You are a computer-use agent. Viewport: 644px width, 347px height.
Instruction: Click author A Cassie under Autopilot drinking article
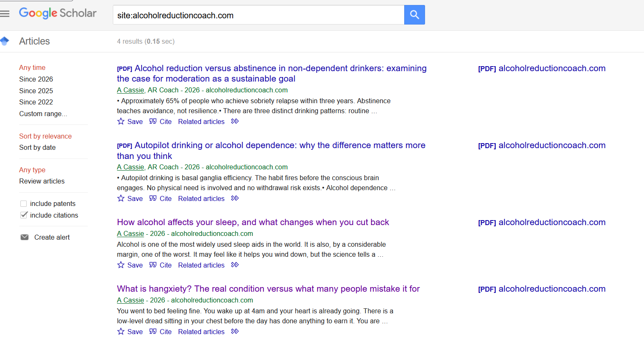point(130,167)
